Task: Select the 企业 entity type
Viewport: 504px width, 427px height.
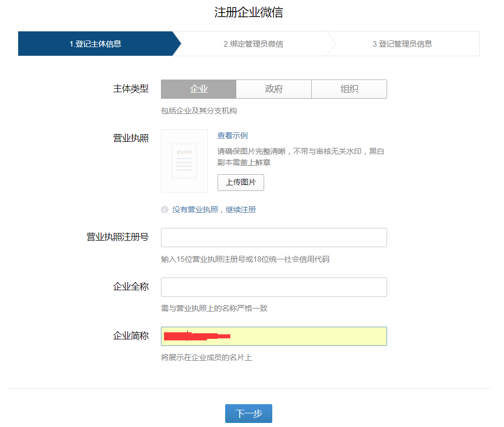Action: click(x=199, y=89)
